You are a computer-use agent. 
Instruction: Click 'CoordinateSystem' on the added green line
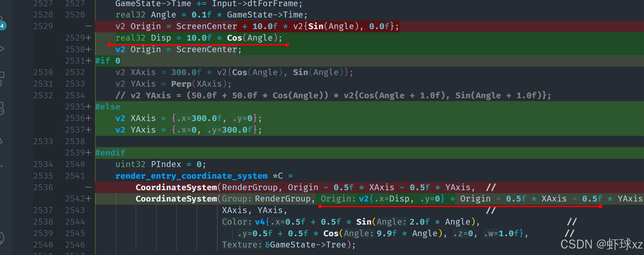pyautogui.click(x=176, y=199)
